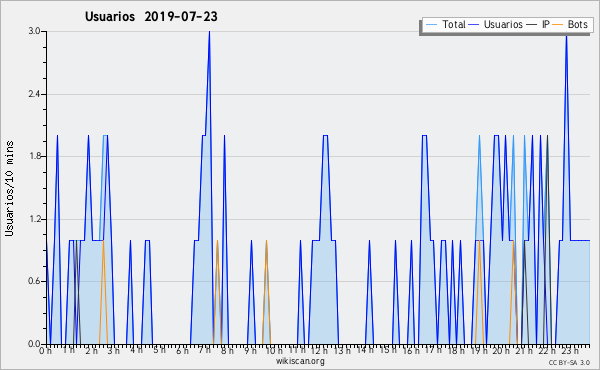Click the '0.6' y-axis value
This screenshot has width=600, height=370.
point(34,282)
